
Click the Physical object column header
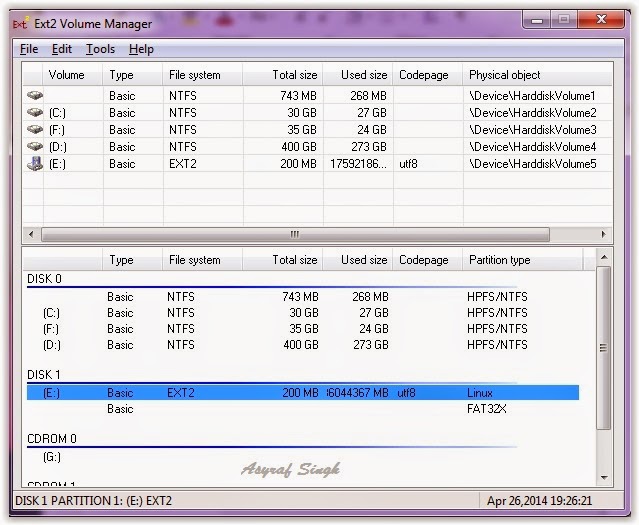[x=537, y=75]
